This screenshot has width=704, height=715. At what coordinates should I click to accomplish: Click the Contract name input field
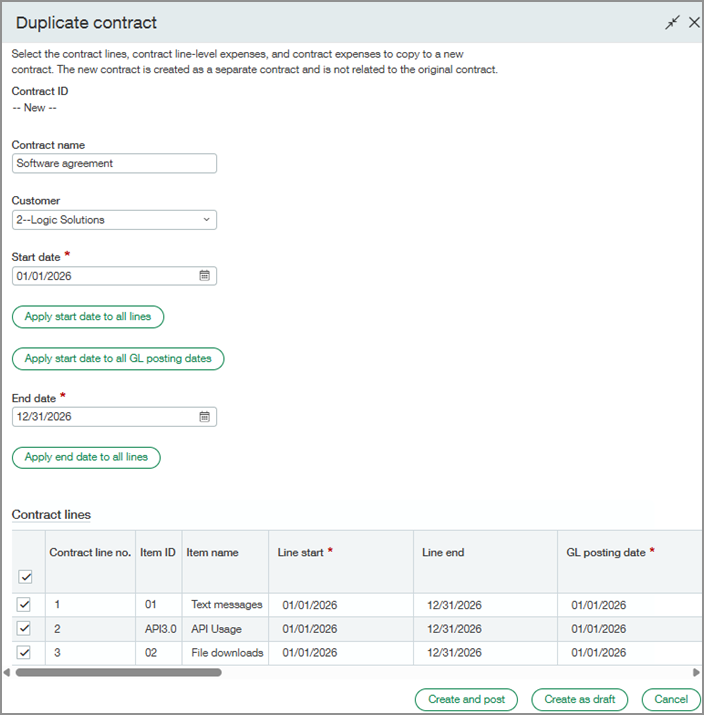click(x=114, y=163)
